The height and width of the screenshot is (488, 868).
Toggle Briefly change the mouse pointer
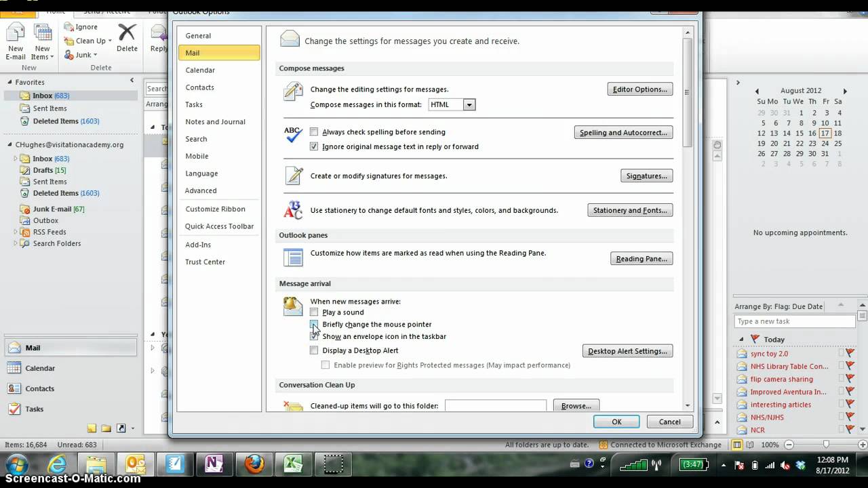[x=314, y=325]
